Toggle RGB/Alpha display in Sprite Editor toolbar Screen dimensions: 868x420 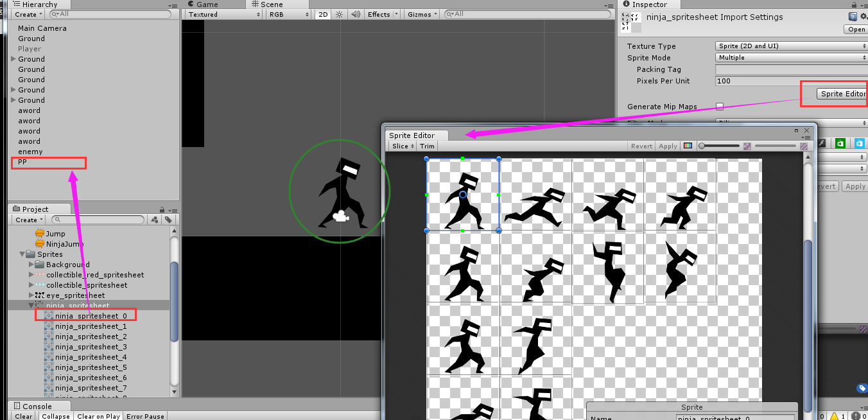687,146
